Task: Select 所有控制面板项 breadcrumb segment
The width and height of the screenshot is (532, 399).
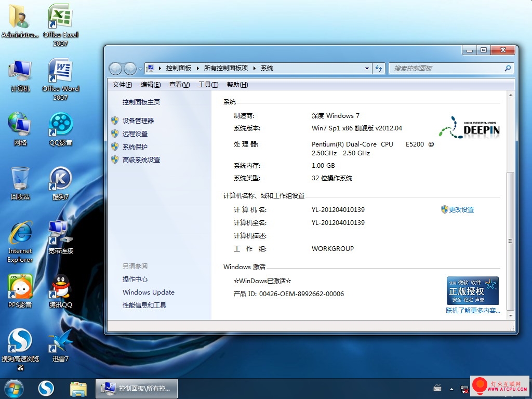Action: click(226, 68)
